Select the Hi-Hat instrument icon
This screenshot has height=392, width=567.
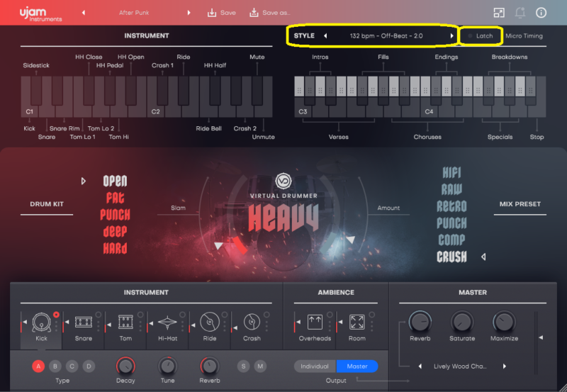click(167, 323)
